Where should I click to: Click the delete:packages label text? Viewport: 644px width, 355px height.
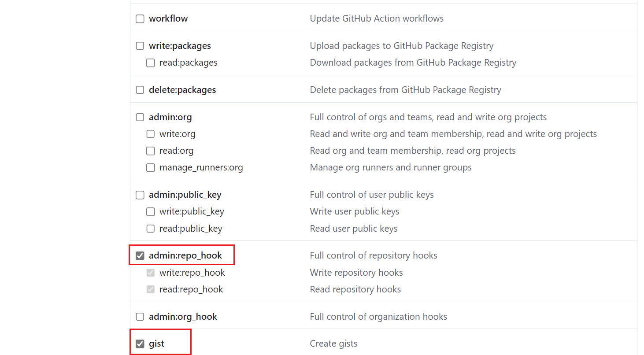click(182, 90)
